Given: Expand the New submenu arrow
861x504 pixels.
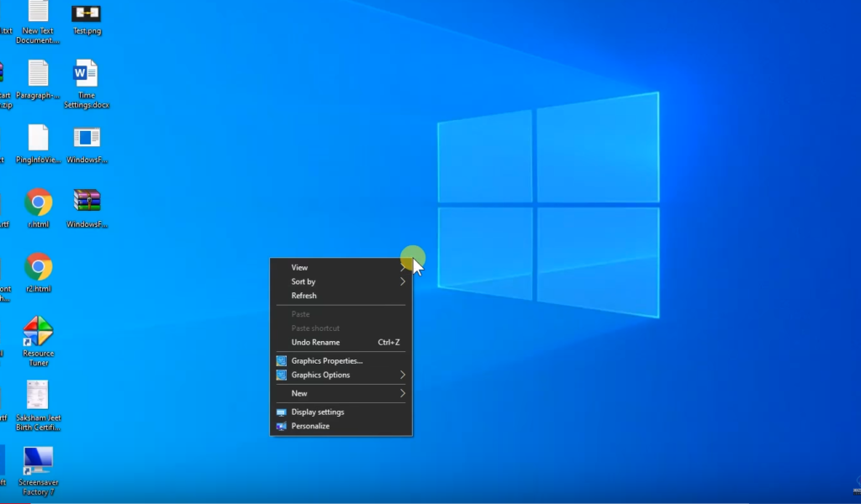Looking at the screenshot, I should (403, 394).
